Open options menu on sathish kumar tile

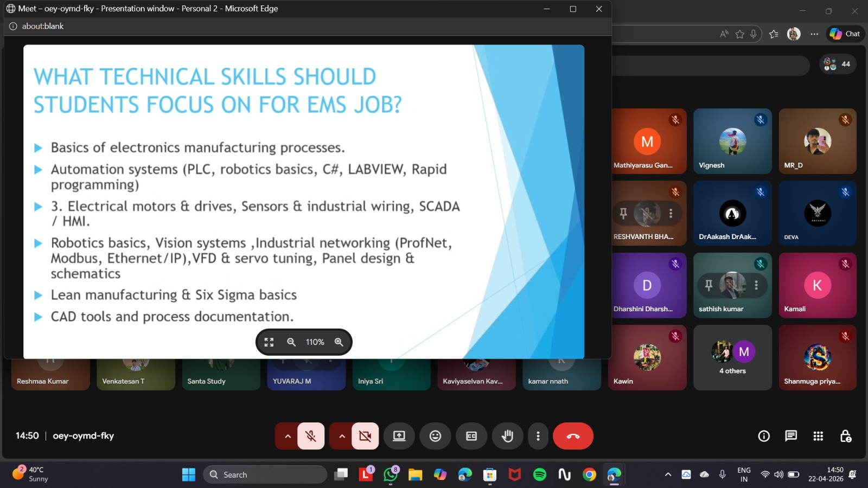pos(756,285)
